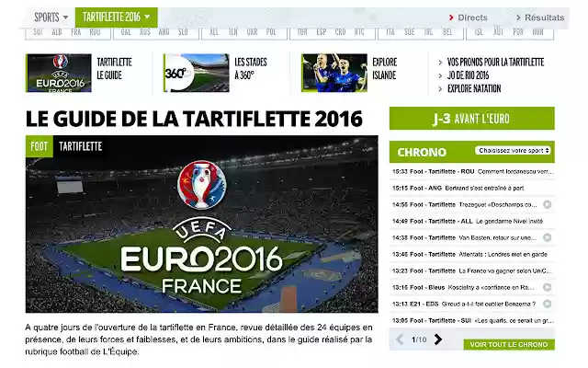Open the Choisissez votre sport dropdown
The height and width of the screenshot is (368, 588).
(x=513, y=151)
